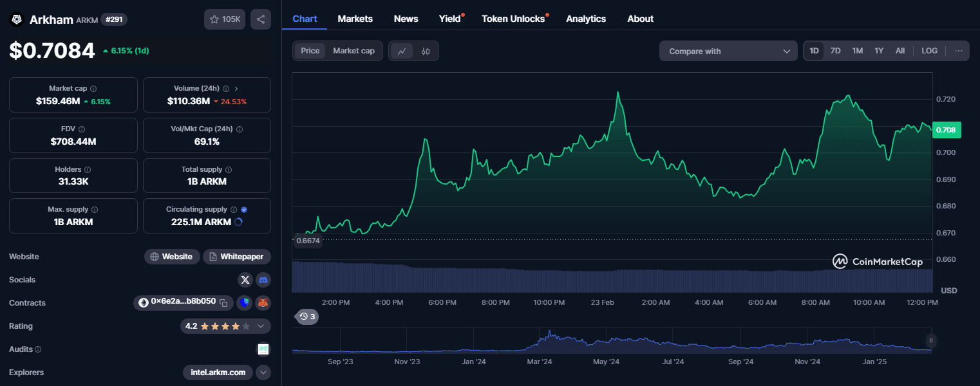Switch to candlestick chart icon
The width and height of the screenshot is (980, 386).
tap(425, 51)
